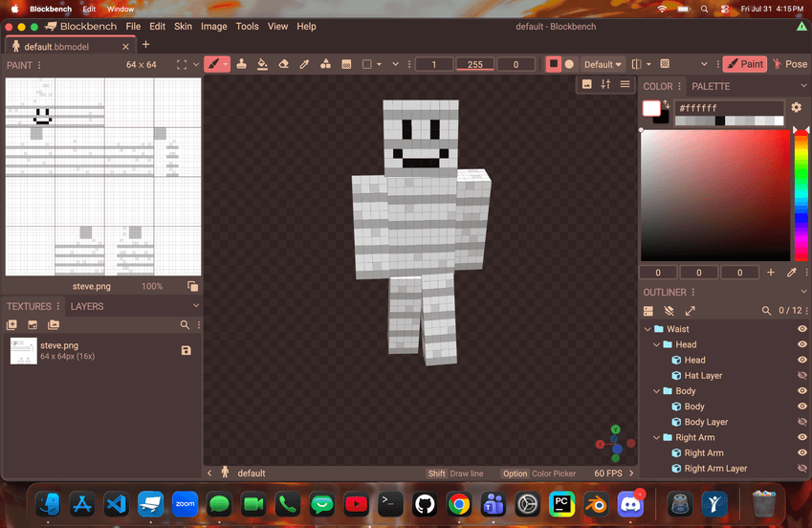The image size is (812, 528).
Task: Swap main and secondary colors
Action: click(667, 104)
